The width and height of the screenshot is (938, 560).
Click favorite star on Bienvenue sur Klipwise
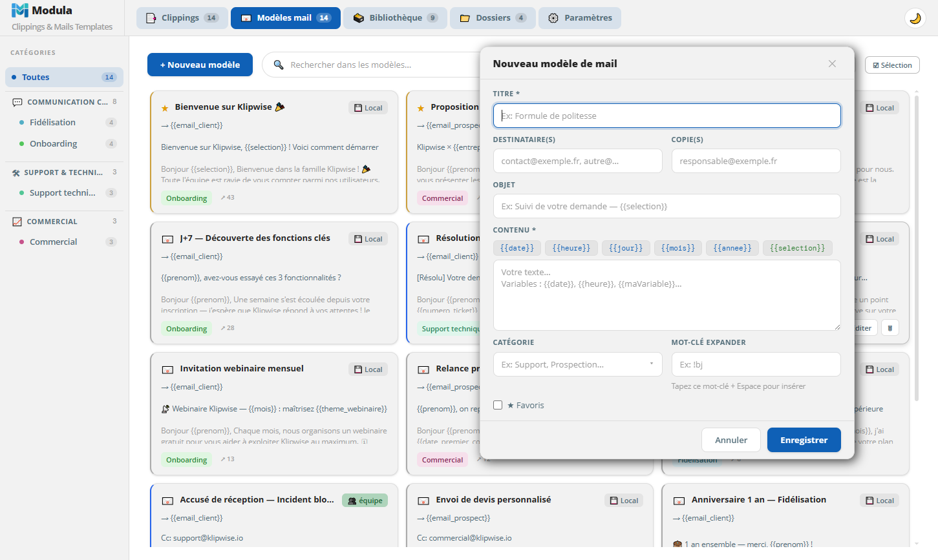click(165, 108)
